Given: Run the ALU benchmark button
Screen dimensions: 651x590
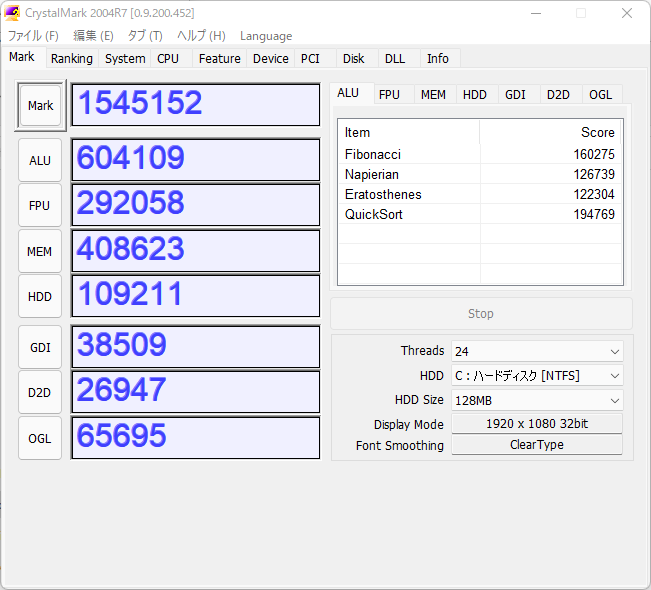Looking at the screenshot, I should (x=40, y=160).
